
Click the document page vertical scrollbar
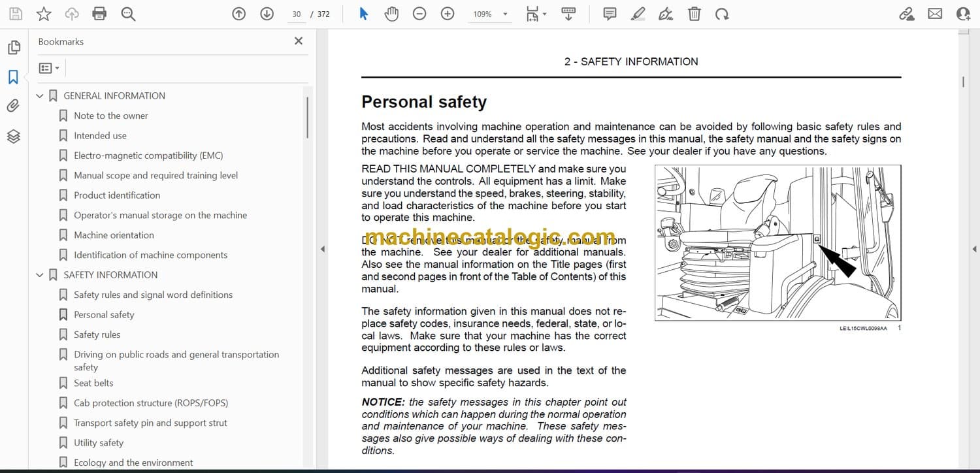coord(963,82)
